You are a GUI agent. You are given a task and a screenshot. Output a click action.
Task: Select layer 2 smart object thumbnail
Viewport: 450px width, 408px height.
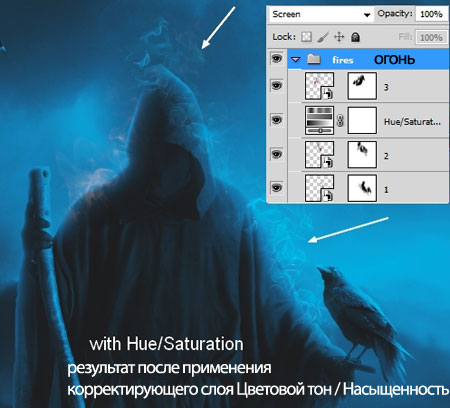pyautogui.click(x=319, y=155)
